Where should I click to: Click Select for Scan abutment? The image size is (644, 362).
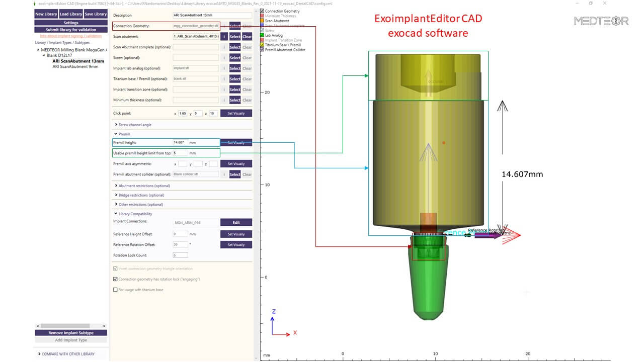(x=235, y=37)
